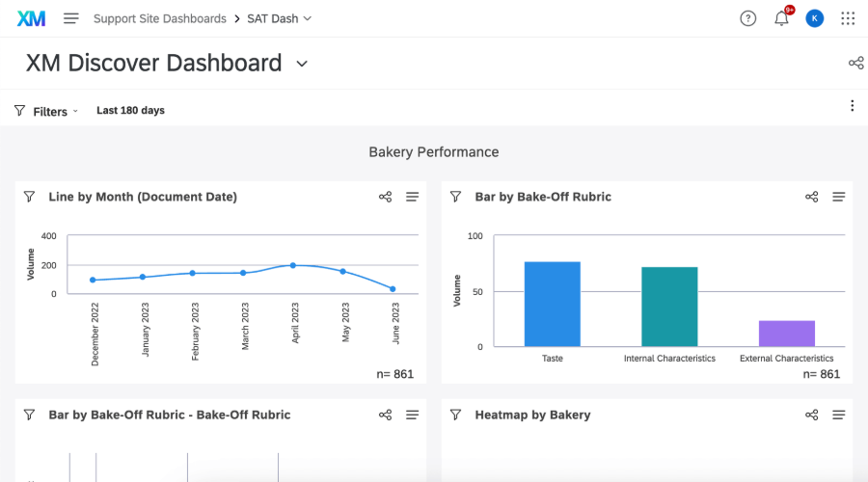Open the Line by Month widget menu
Viewport: 868px width, 482px height.
point(412,197)
